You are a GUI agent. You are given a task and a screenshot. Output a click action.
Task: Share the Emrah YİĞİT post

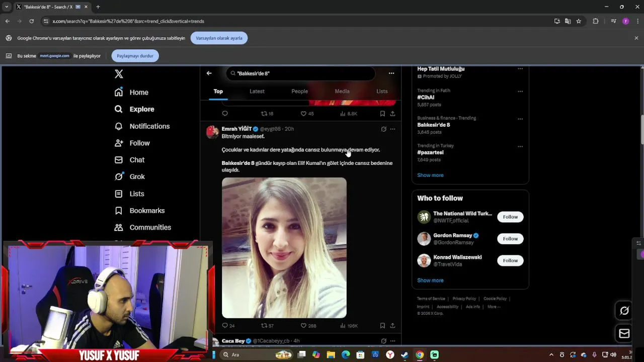click(392, 326)
